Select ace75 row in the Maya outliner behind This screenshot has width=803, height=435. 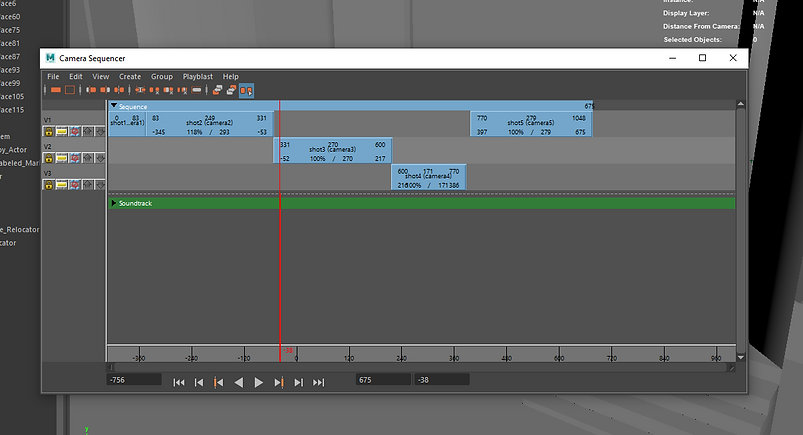click(10, 30)
